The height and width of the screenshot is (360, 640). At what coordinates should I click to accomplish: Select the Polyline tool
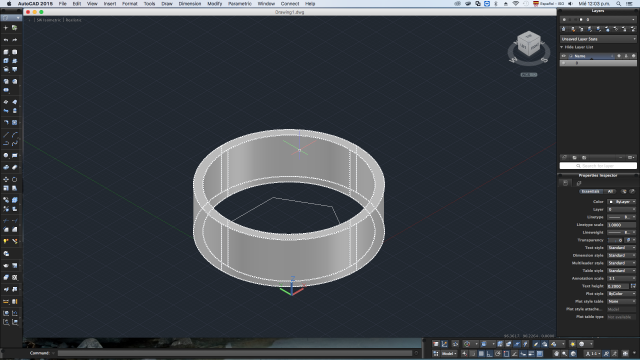point(6,143)
